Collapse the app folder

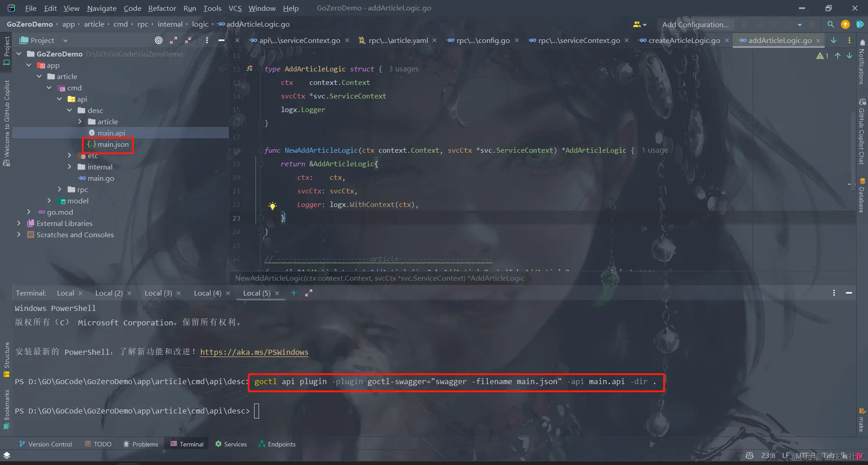29,65
